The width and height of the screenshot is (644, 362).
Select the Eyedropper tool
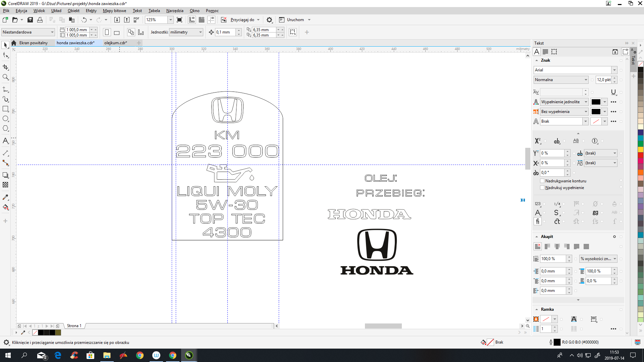point(5,197)
